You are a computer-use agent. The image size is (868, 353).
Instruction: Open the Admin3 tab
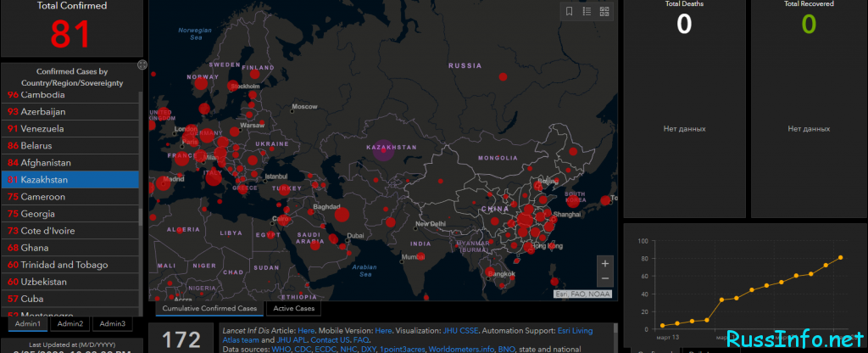click(x=113, y=323)
